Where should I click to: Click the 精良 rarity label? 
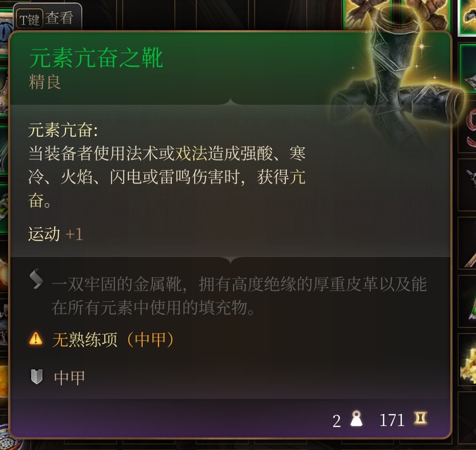tap(45, 82)
